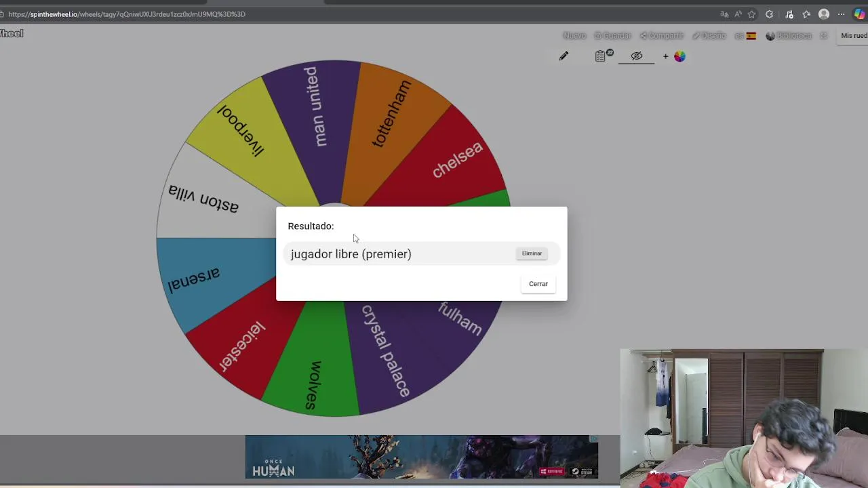Viewport: 868px width, 488px height.
Task: Click the Once Human ad banner
Action: tap(421, 457)
